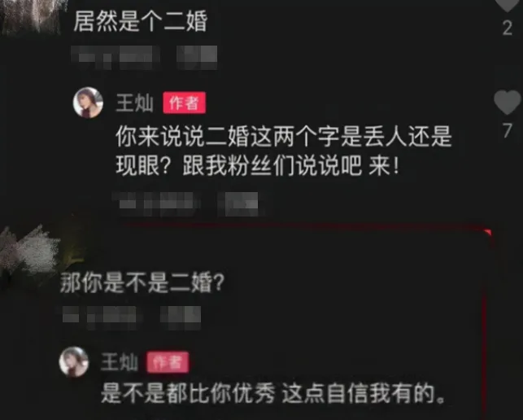The height and width of the screenshot is (420, 523).
Task: Tap the reply 是不是都比你优秀 这点自信我有的
Action: 272,394
